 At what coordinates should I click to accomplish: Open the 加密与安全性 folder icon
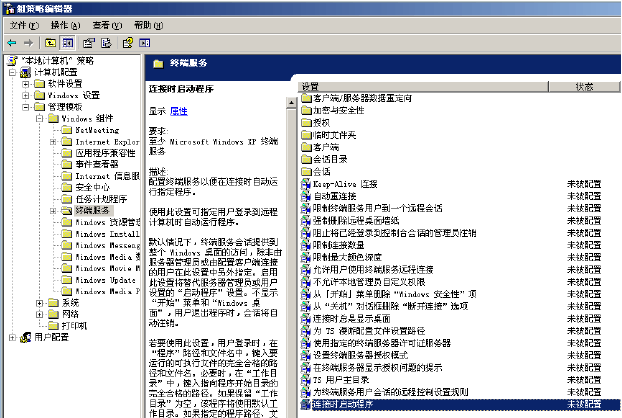306,110
